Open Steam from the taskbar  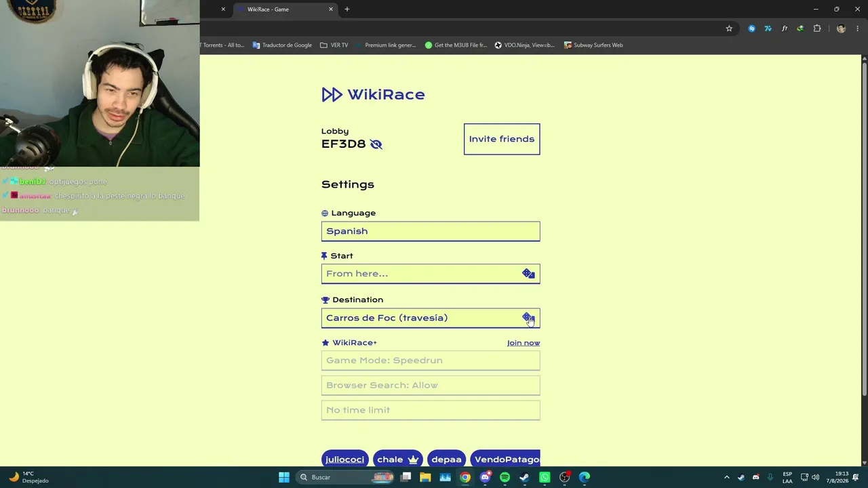(524, 477)
